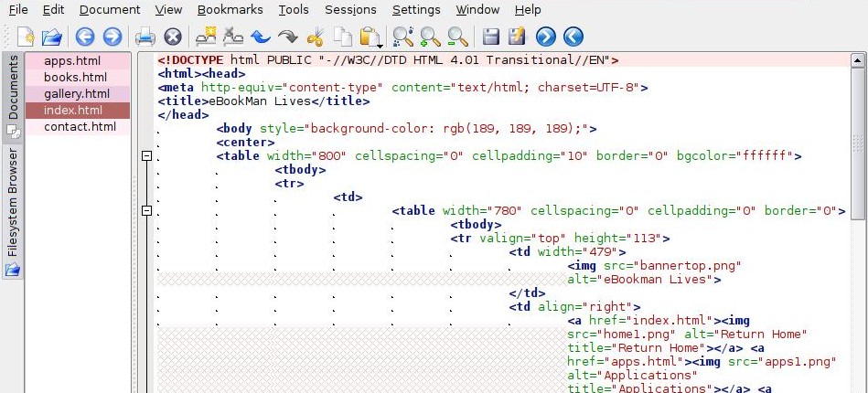Open the Window menu
The height and width of the screenshot is (393, 868).
(477, 10)
